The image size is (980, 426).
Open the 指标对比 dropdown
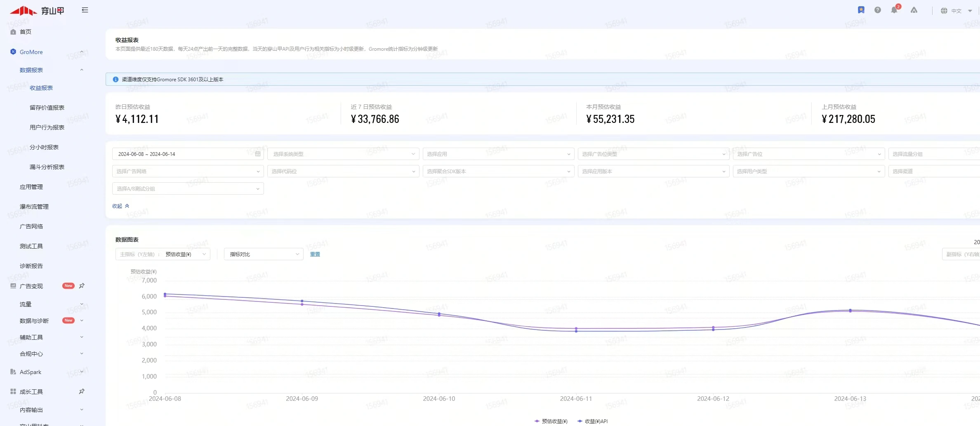264,254
